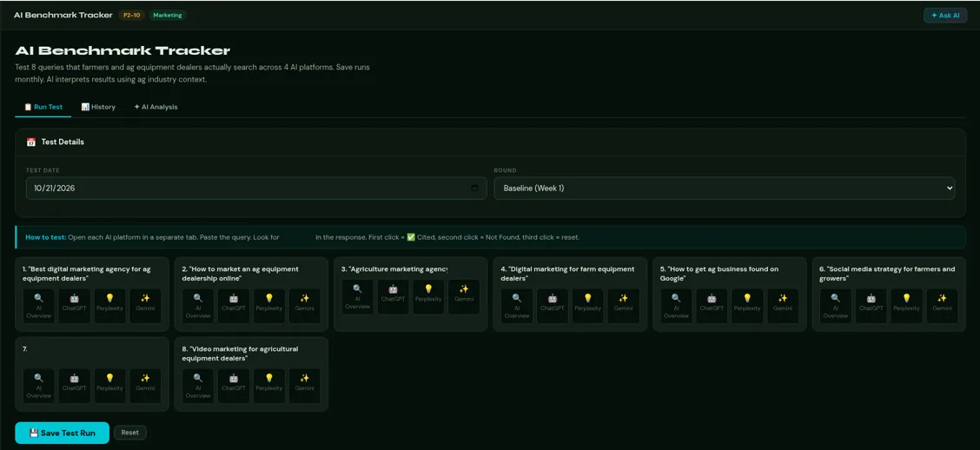Click Perplexity lightbulb in query 3 card
Screen dimensions: 980x450
(x=429, y=289)
